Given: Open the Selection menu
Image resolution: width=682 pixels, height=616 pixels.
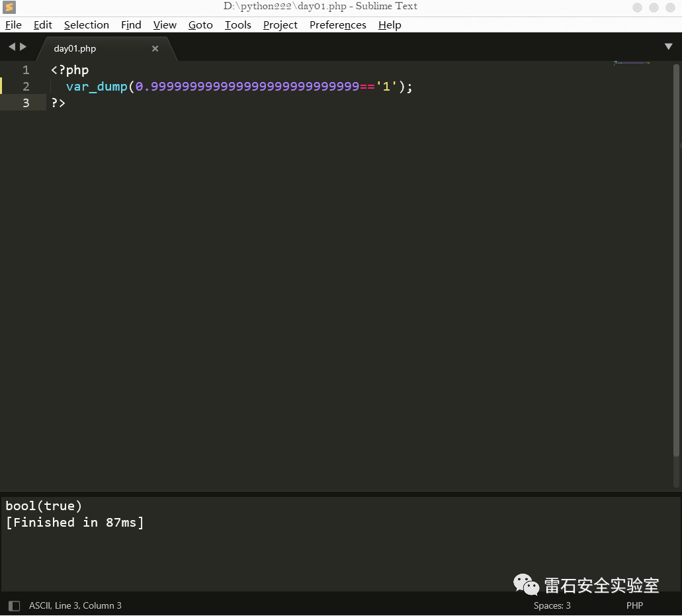Looking at the screenshot, I should point(86,25).
